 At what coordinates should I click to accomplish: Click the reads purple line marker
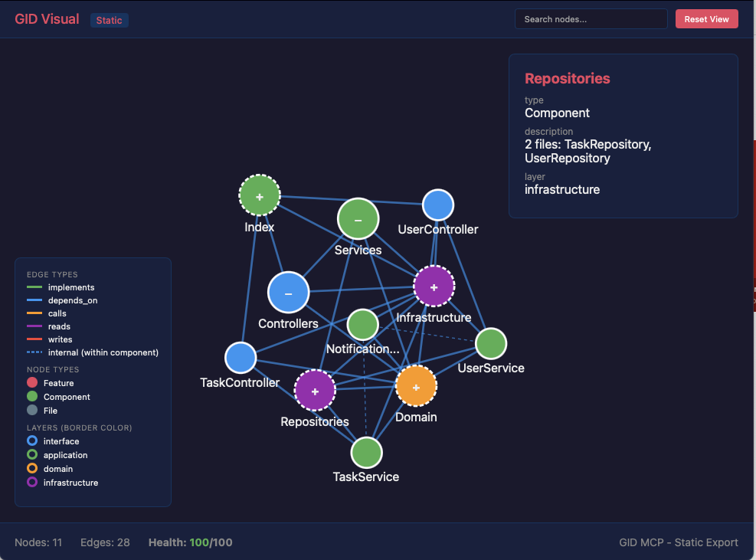pyautogui.click(x=34, y=326)
